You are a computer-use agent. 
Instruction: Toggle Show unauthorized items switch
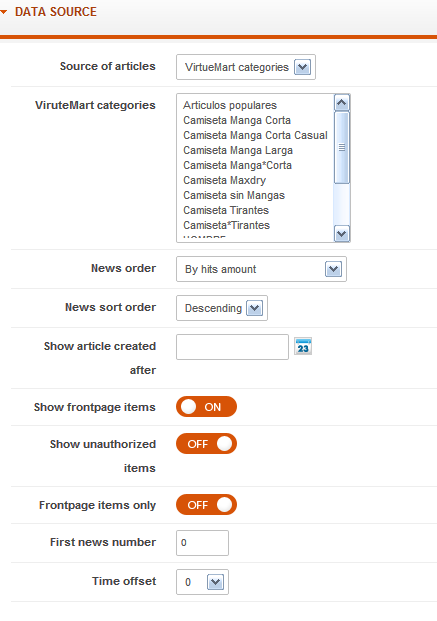(206, 444)
